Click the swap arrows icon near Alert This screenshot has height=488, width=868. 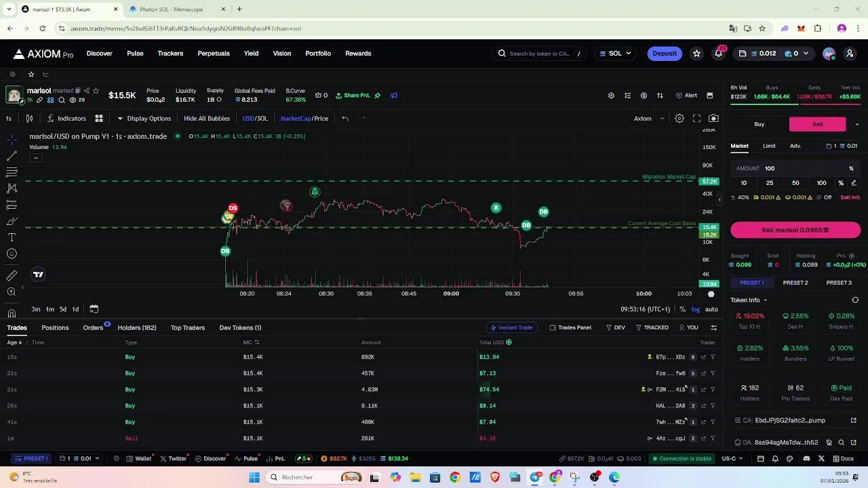pyautogui.click(x=660, y=96)
